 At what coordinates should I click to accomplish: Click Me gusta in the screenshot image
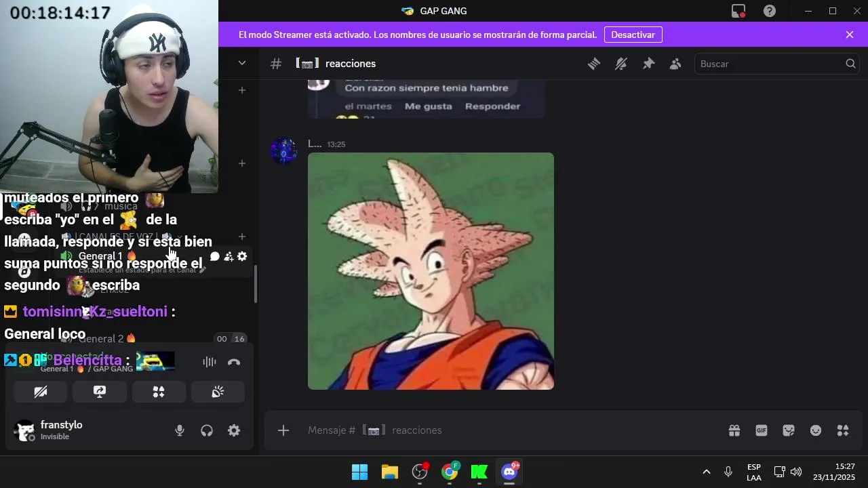click(428, 106)
